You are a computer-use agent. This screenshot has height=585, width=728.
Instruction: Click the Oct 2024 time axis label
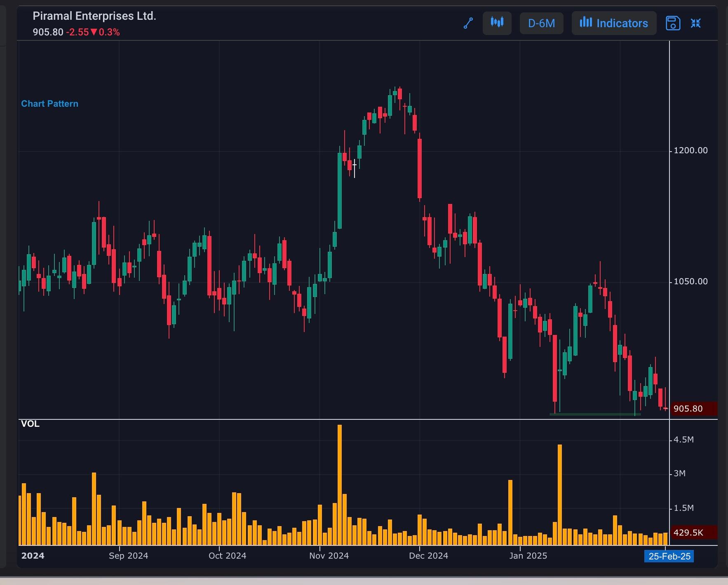[227, 556]
